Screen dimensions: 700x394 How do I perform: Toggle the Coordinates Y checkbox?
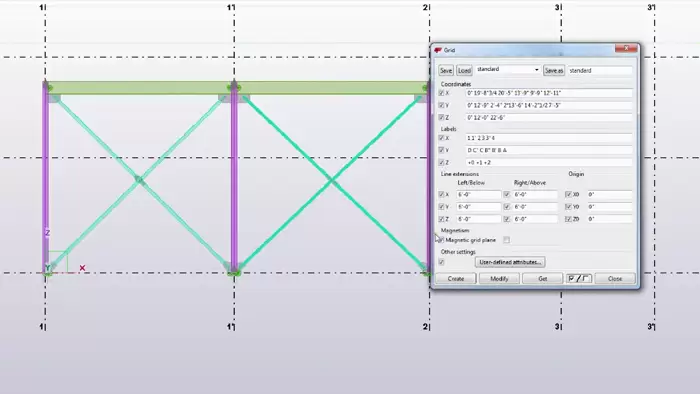(x=442, y=105)
